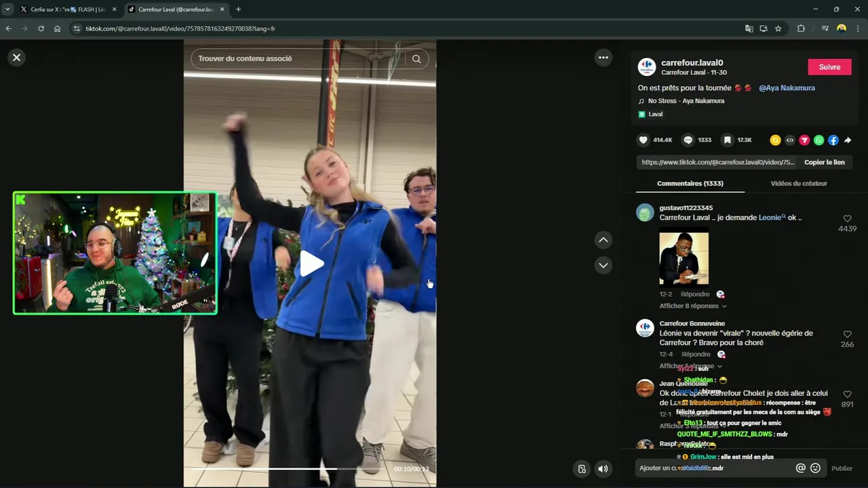Translate this page icon

[x=749, y=28]
